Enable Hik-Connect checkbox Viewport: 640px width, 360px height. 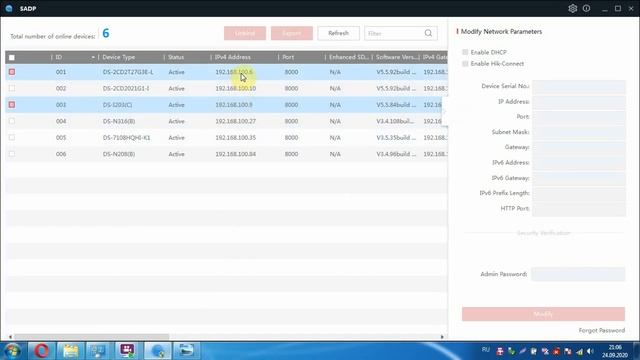(465, 64)
